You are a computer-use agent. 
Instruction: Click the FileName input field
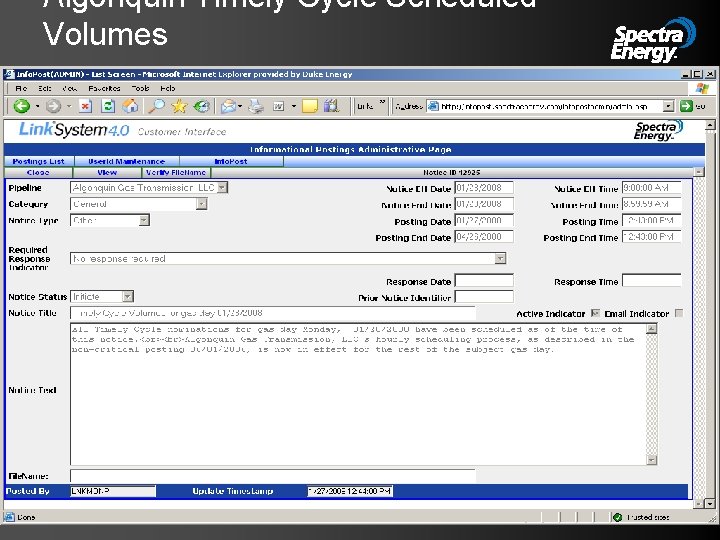point(273,476)
